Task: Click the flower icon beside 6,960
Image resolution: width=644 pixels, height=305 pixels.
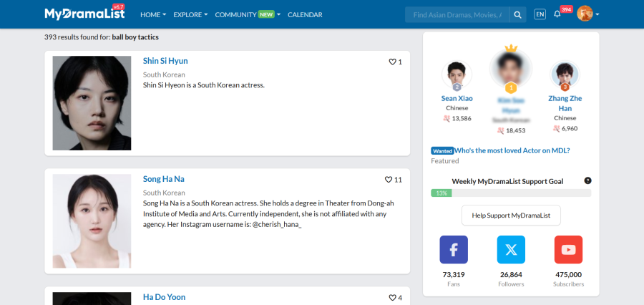Action: tap(557, 128)
